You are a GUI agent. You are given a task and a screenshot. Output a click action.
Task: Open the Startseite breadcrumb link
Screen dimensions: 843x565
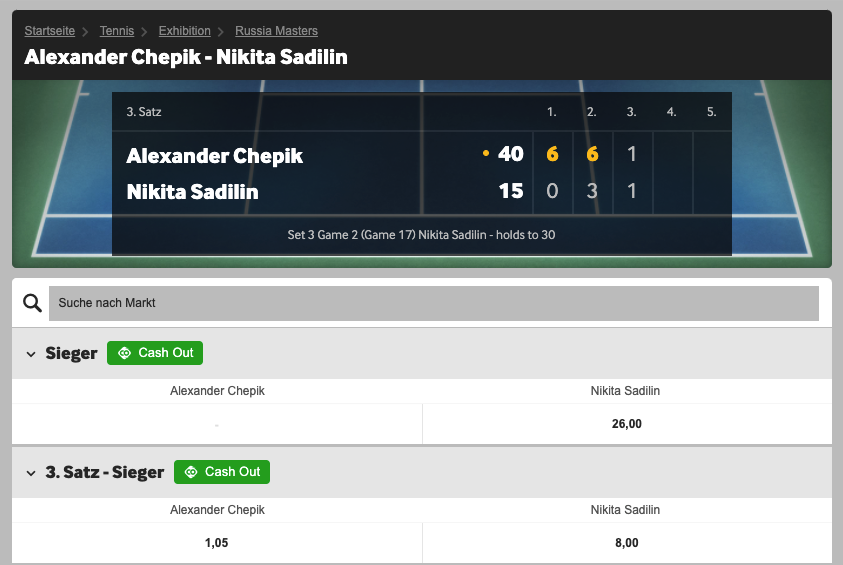coord(49,31)
